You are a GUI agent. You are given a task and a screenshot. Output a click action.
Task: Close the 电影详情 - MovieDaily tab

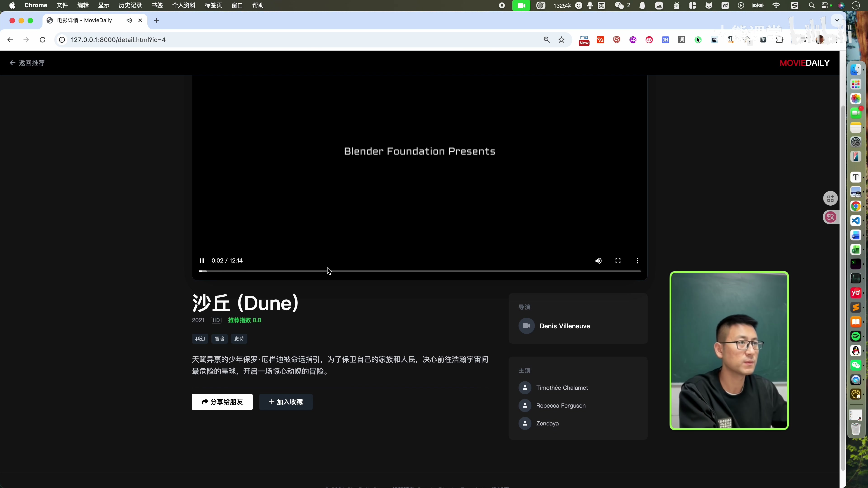coord(140,20)
